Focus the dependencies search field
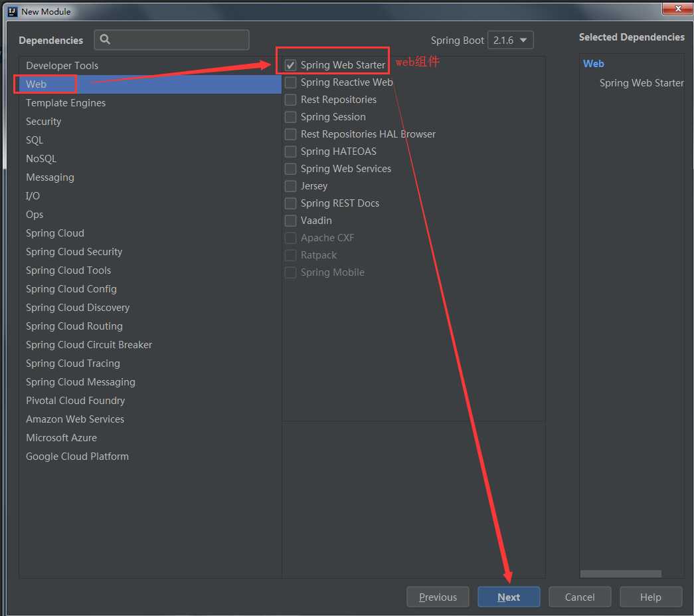694x616 pixels. tap(172, 40)
